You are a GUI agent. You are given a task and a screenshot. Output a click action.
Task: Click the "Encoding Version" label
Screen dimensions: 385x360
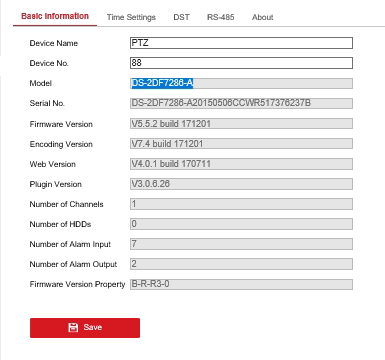click(x=61, y=144)
